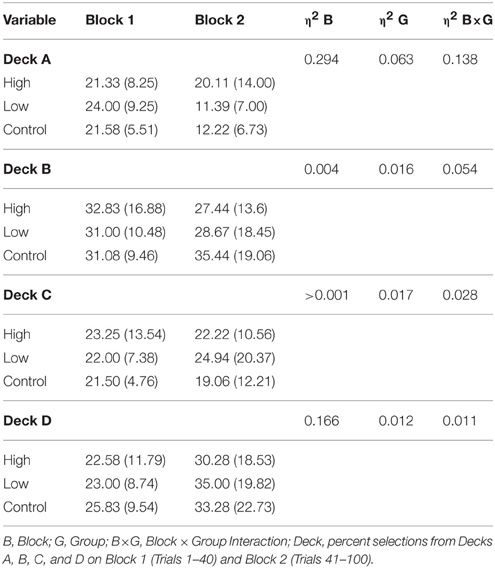Click Deck D η² B value 0.166

click(322, 421)
